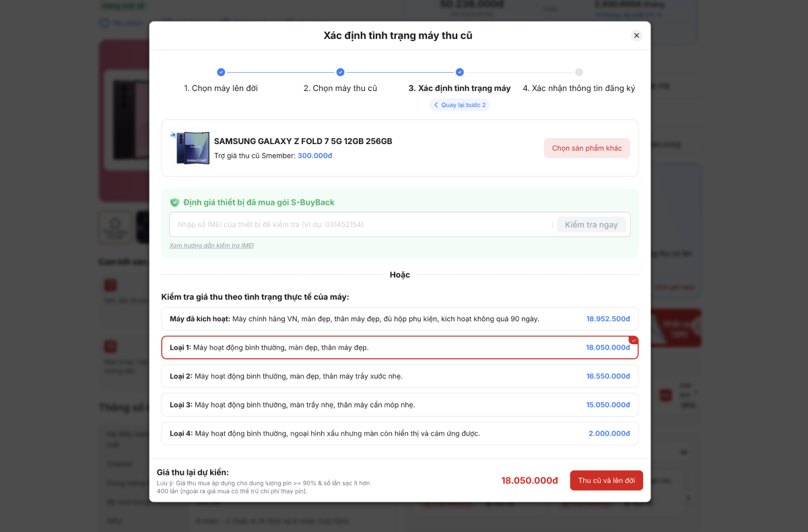
Task: Click the step 1 checkmark circle
Action: pos(221,72)
